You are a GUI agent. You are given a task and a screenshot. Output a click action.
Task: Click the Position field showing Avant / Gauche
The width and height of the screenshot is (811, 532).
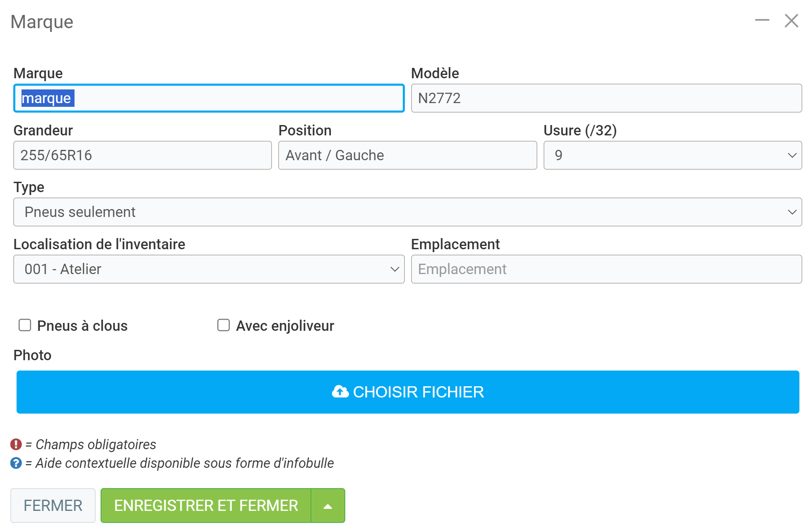(407, 155)
